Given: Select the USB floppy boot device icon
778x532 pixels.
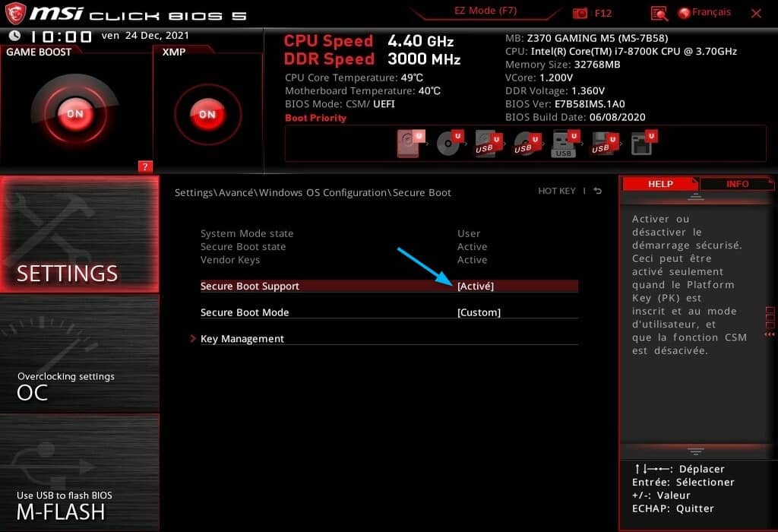Looking at the screenshot, I should pos(604,144).
